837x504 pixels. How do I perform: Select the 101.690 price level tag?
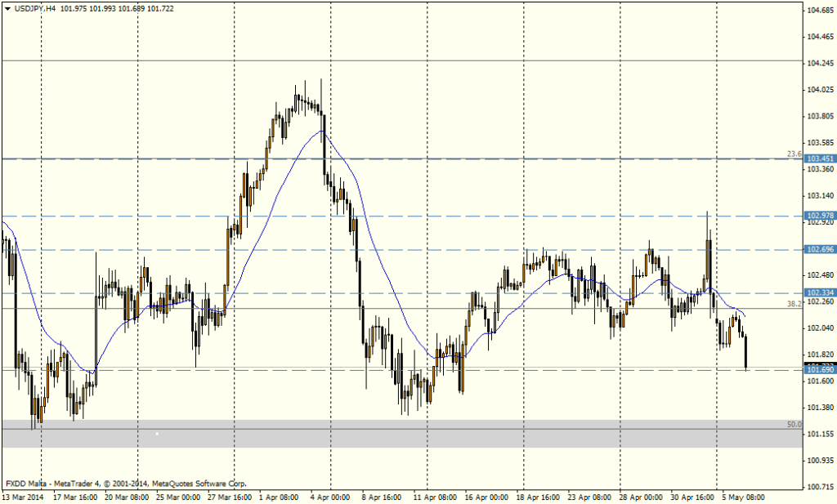(x=820, y=370)
